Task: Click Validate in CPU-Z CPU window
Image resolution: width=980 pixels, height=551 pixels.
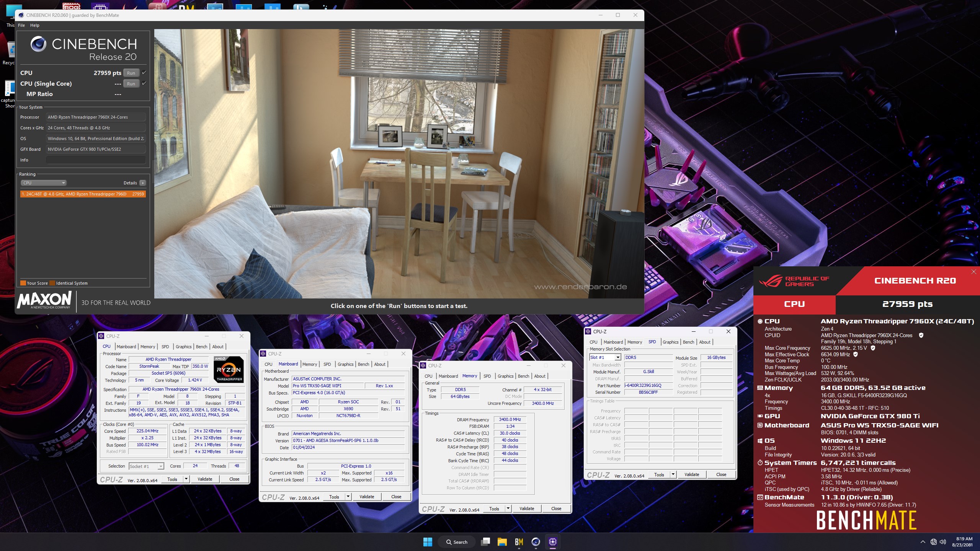Action: coord(205,479)
